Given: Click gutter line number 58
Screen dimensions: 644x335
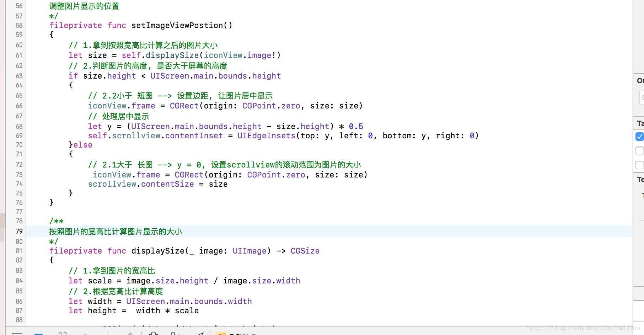Looking at the screenshot, I should coord(19,25).
